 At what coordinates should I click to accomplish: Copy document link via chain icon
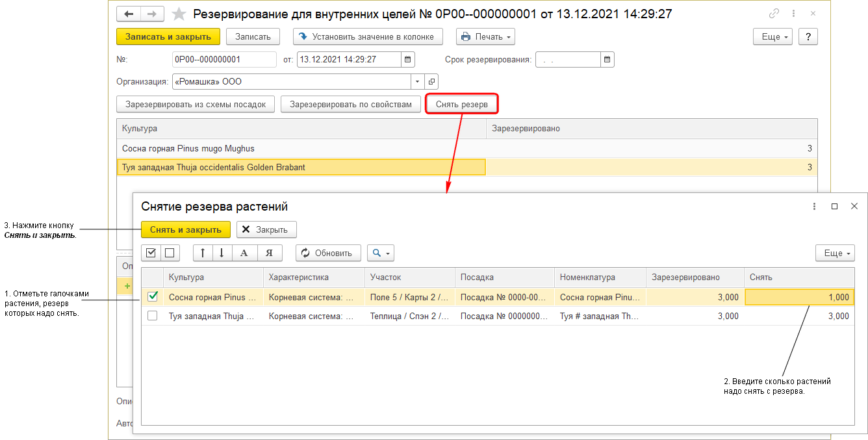point(774,14)
